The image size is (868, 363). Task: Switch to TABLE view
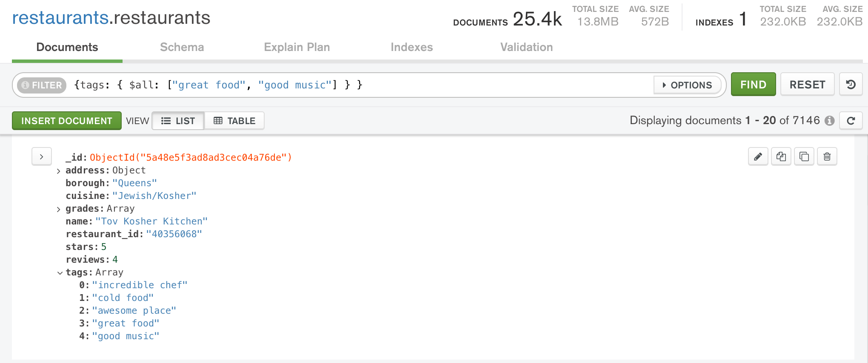pyautogui.click(x=234, y=121)
